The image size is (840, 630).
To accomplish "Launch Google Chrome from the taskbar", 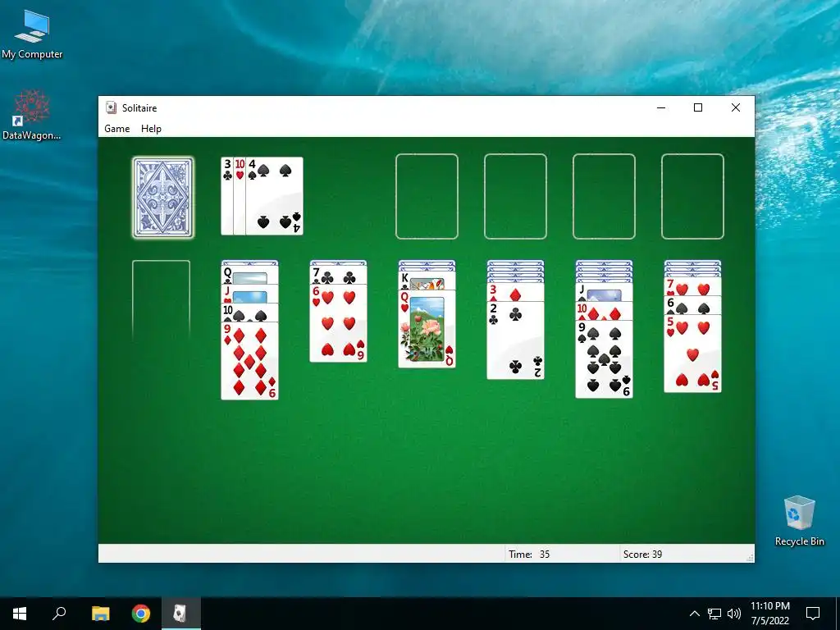I will (x=141, y=614).
